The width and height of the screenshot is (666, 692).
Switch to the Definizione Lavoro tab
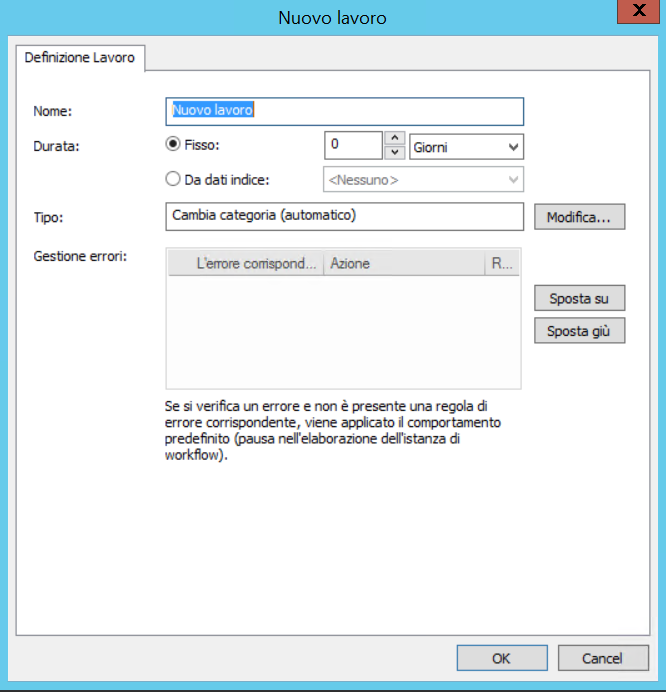(x=80, y=58)
